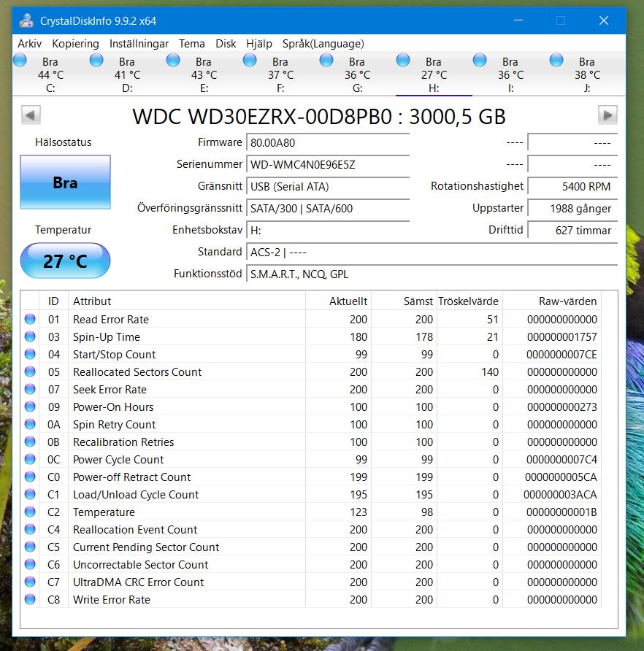Click status orb of Current Pending Sector Count
Viewport: 644px width, 651px height.
coord(30,547)
